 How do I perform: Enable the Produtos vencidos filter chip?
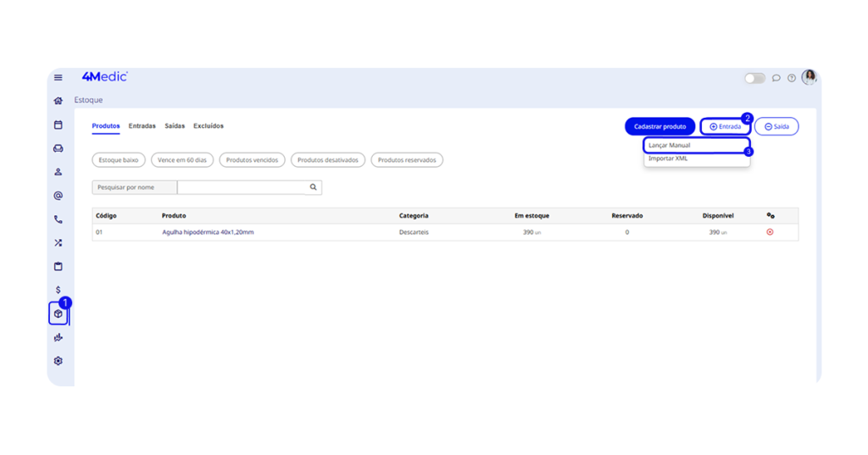click(252, 160)
